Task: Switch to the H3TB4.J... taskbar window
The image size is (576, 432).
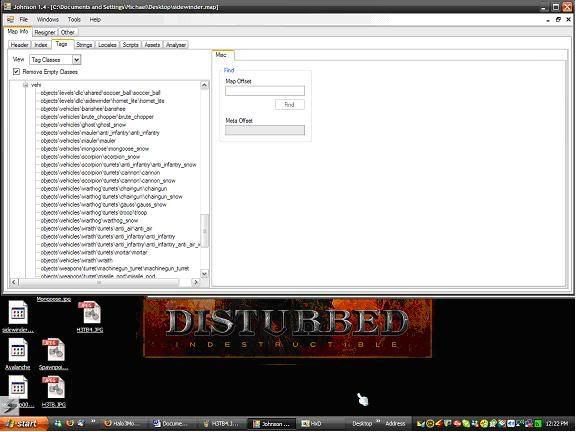Action: pos(222,424)
